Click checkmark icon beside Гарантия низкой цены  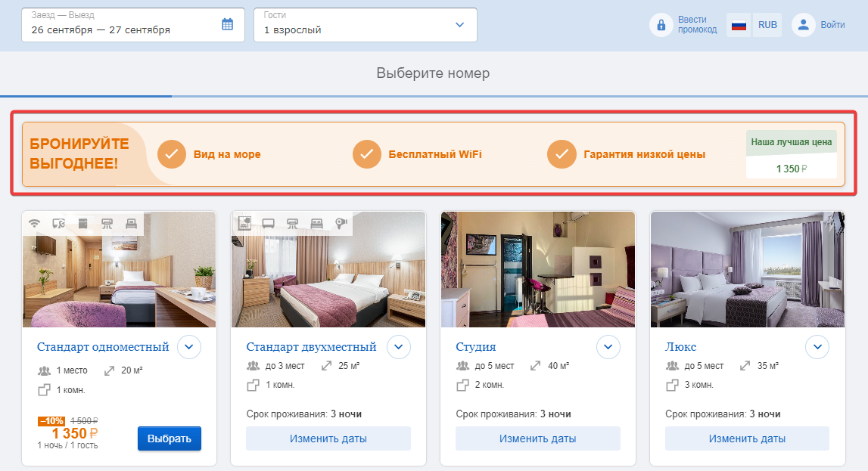click(x=562, y=154)
